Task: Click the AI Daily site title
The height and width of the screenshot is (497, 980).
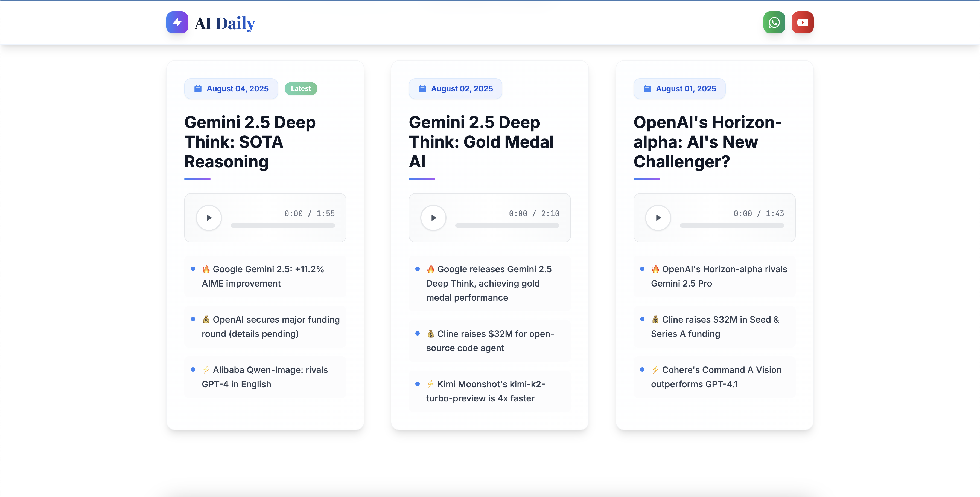Action: 224,23
